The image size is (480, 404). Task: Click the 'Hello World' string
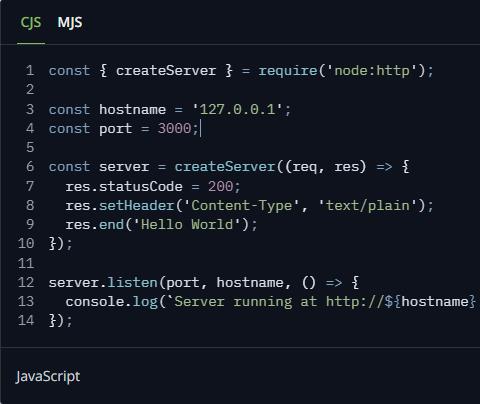tap(187, 224)
